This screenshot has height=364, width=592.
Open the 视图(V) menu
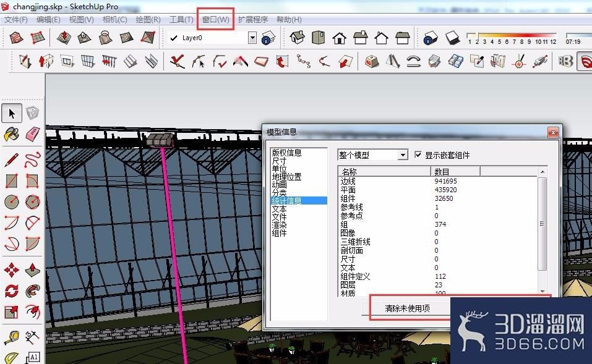[81, 20]
